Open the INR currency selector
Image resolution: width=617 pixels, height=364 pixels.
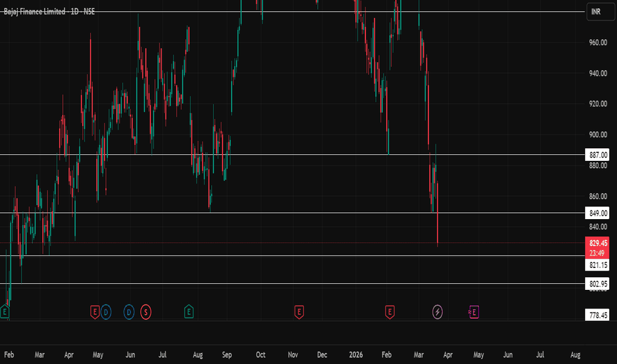600,12
